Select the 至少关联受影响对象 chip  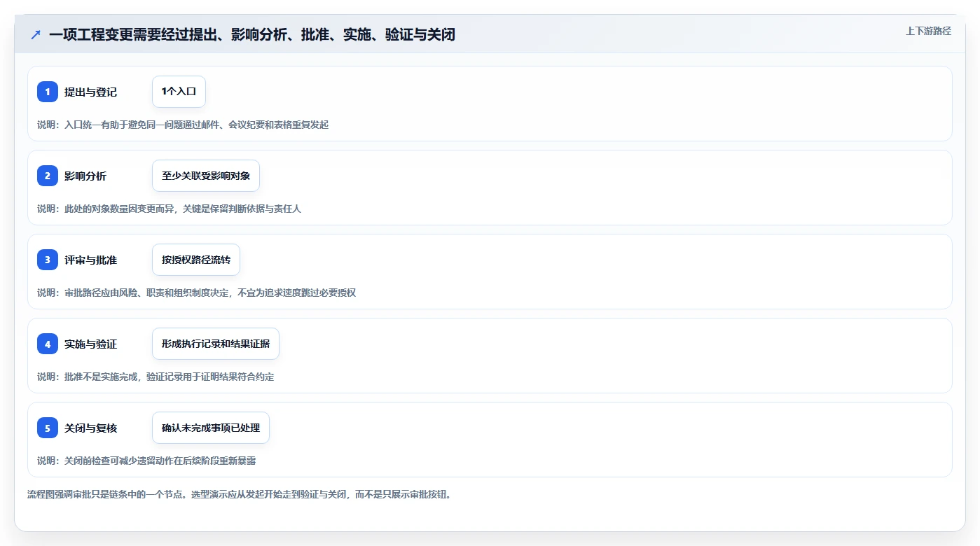[206, 176]
